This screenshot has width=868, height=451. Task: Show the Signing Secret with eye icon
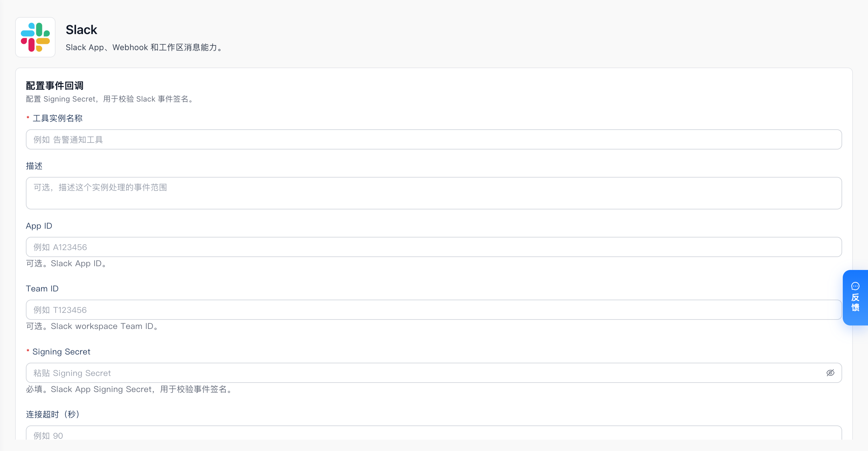pyautogui.click(x=830, y=372)
